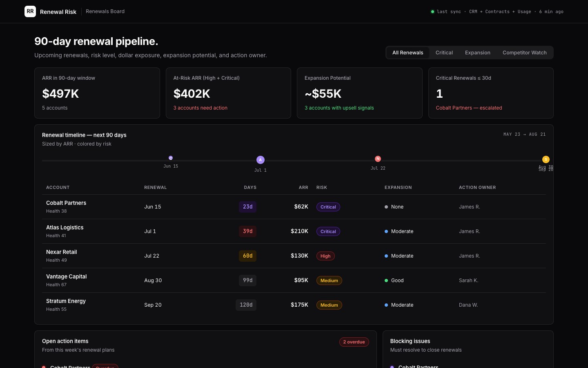The image size is (588, 368).
Task: Click the 2 overdue badge
Action: (354, 342)
